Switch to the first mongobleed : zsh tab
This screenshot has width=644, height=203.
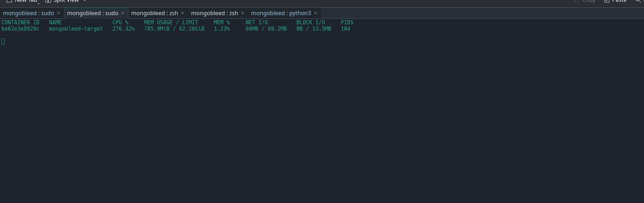point(154,13)
